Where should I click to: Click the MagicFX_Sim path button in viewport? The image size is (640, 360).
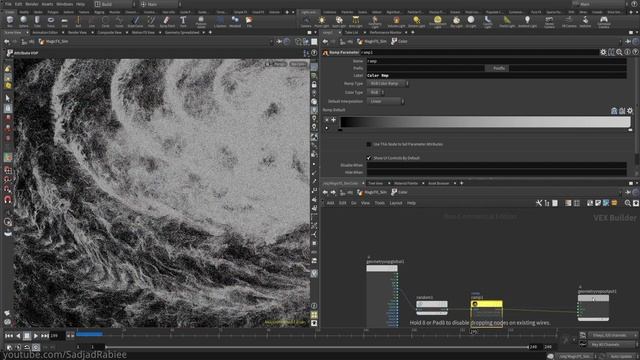53,41
